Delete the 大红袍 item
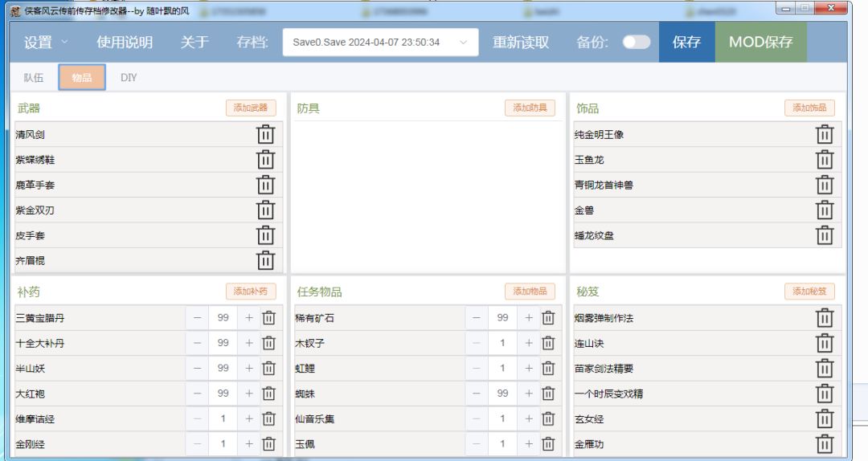 click(x=268, y=394)
